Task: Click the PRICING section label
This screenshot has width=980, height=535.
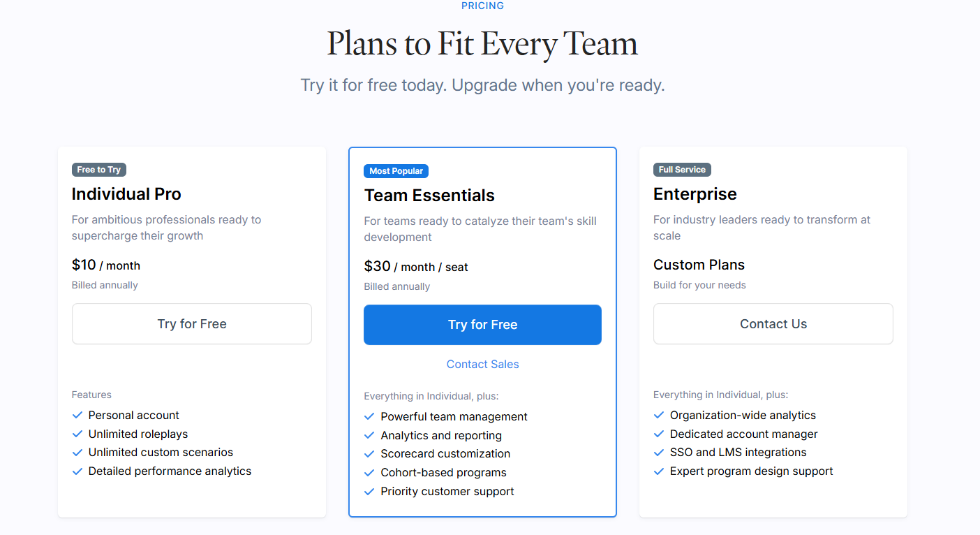Action: coord(482,6)
